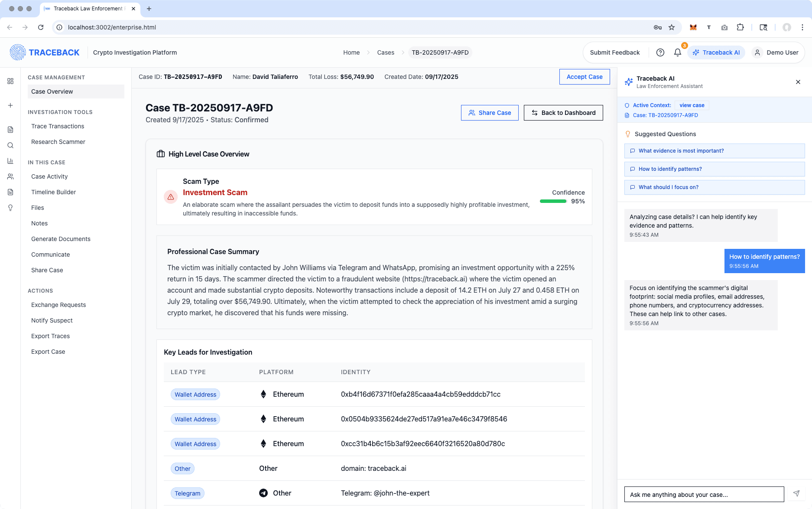Click the green Confidence progress bar
Viewport: 812px width, 509px height.
point(553,201)
